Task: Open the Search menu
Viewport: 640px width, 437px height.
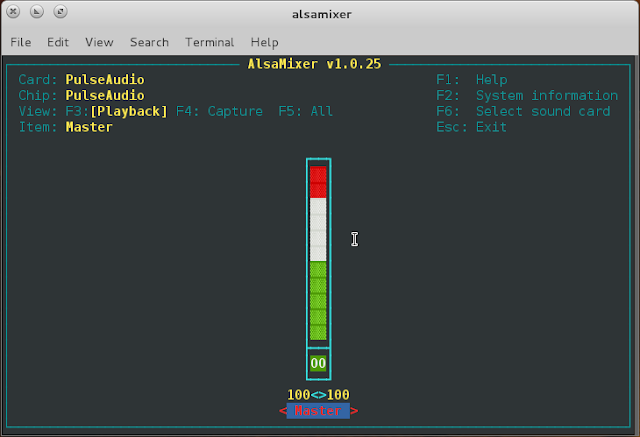Action: pyautogui.click(x=149, y=42)
